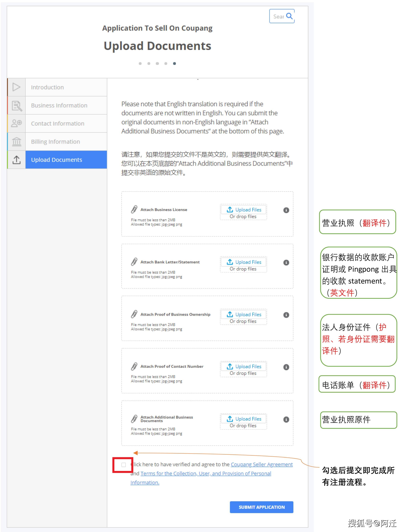Click the second progress dot

[x=149, y=63]
